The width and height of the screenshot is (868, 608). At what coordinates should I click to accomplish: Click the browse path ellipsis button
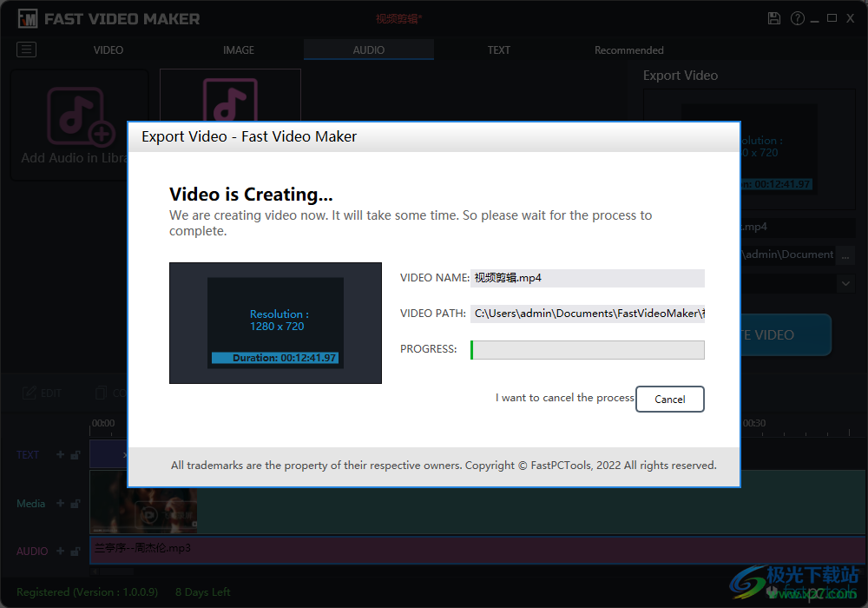[x=845, y=255]
